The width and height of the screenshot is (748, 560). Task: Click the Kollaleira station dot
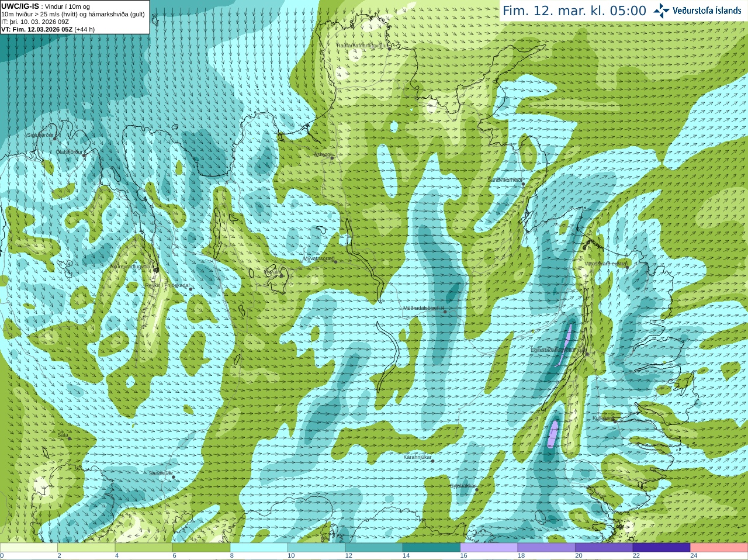[615, 421]
